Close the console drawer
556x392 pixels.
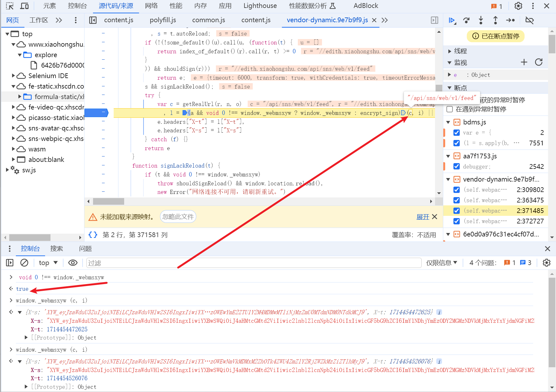tap(547, 249)
